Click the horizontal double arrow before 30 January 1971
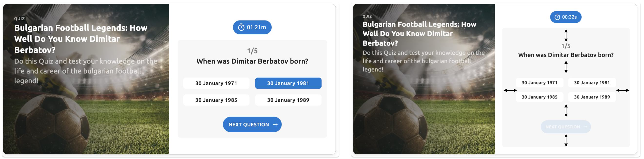 [510, 90]
